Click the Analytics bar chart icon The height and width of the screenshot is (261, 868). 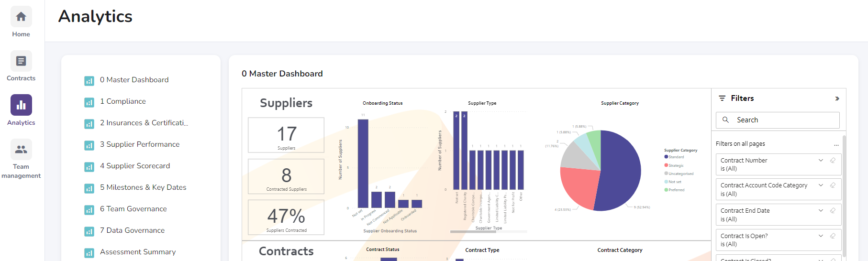click(21, 105)
